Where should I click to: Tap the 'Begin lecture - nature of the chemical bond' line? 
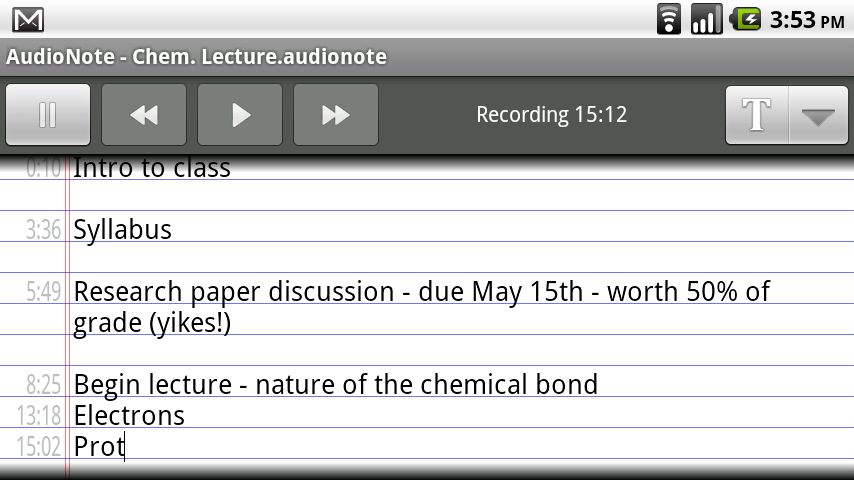coord(336,385)
